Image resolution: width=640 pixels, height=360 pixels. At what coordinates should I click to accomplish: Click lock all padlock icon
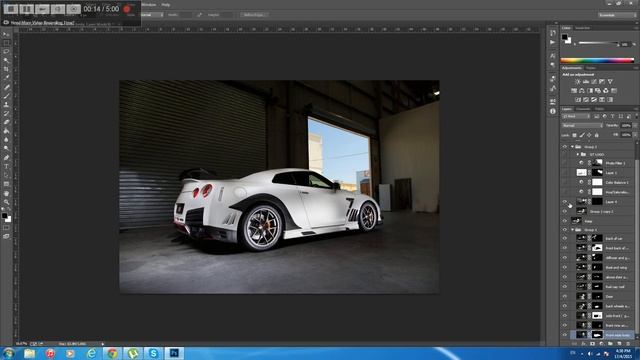click(597, 135)
